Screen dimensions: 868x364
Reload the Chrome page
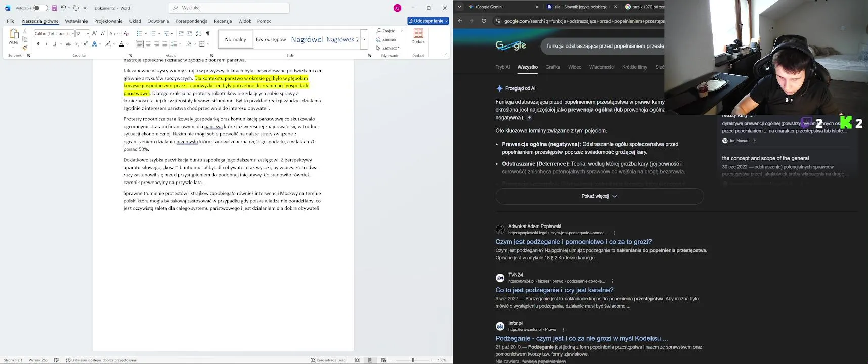pyautogui.click(x=484, y=21)
